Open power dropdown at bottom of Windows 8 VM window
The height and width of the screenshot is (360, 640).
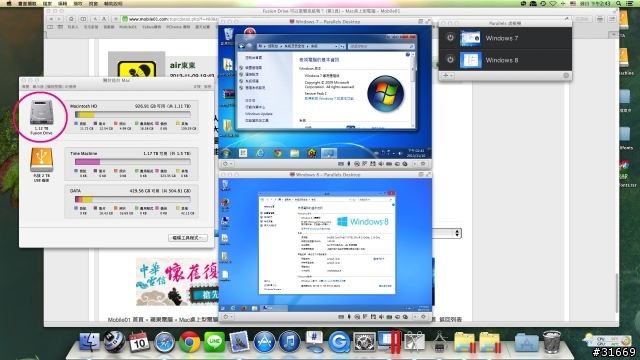[227, 316]
